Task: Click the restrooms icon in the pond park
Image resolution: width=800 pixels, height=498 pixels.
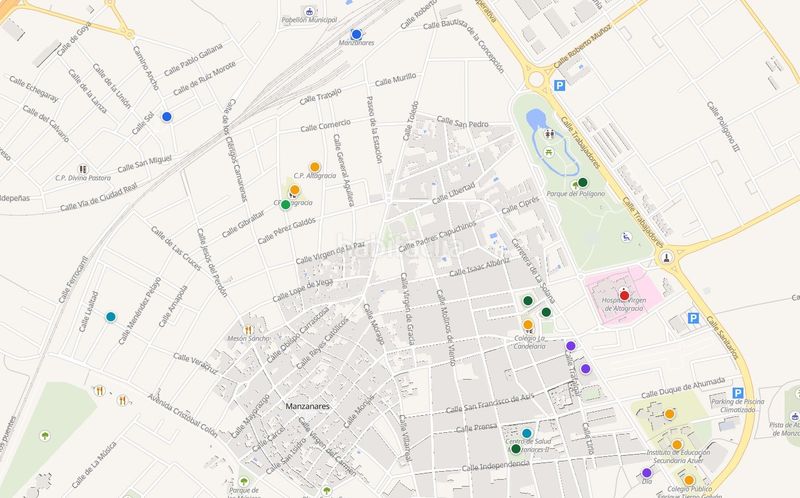Action: coord(549,134)
